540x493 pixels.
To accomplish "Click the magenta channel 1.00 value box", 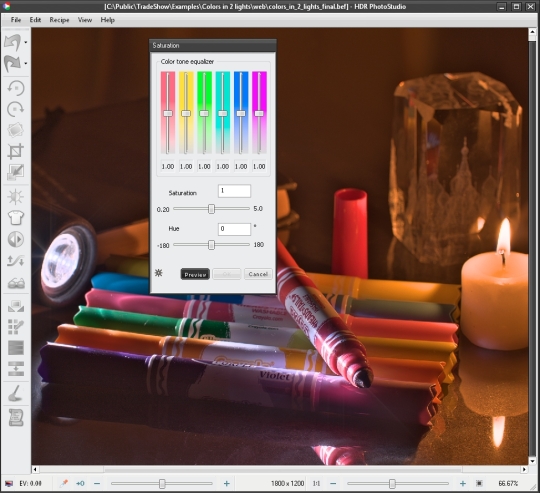I will 259,166.
